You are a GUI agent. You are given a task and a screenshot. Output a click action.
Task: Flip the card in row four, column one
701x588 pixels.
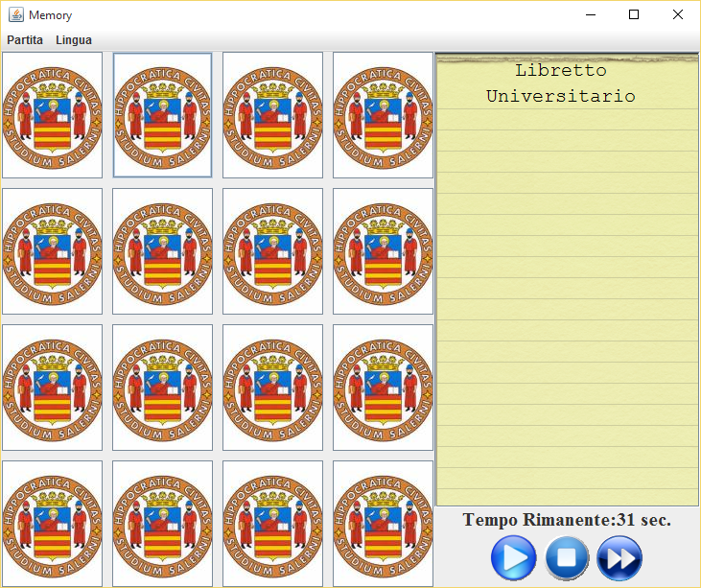click(53, 523)
